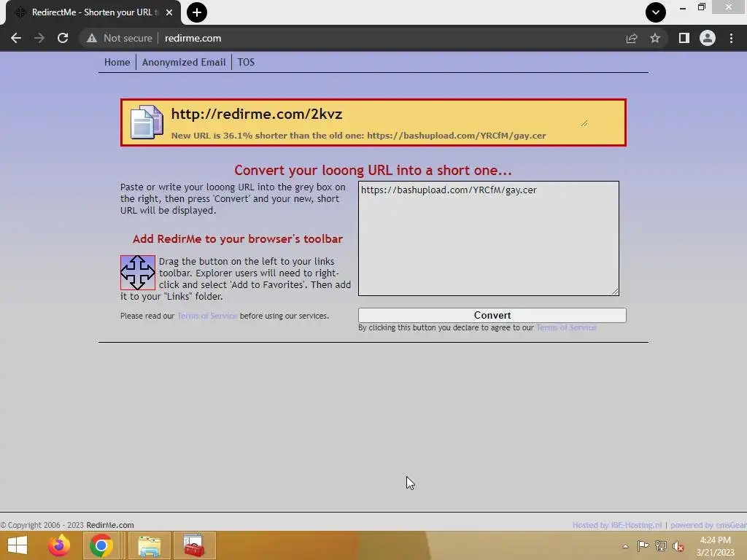Open the taskbar clock showing 4:24 PM
Viewport: 747px width, 560px height.
tap(715, 546)
